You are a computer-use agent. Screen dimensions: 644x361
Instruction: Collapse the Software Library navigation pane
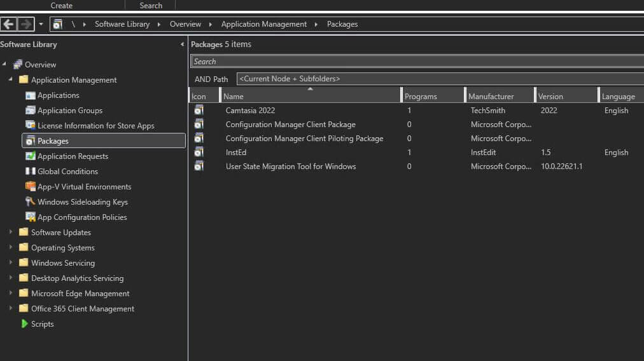click(x=182, y=44)
